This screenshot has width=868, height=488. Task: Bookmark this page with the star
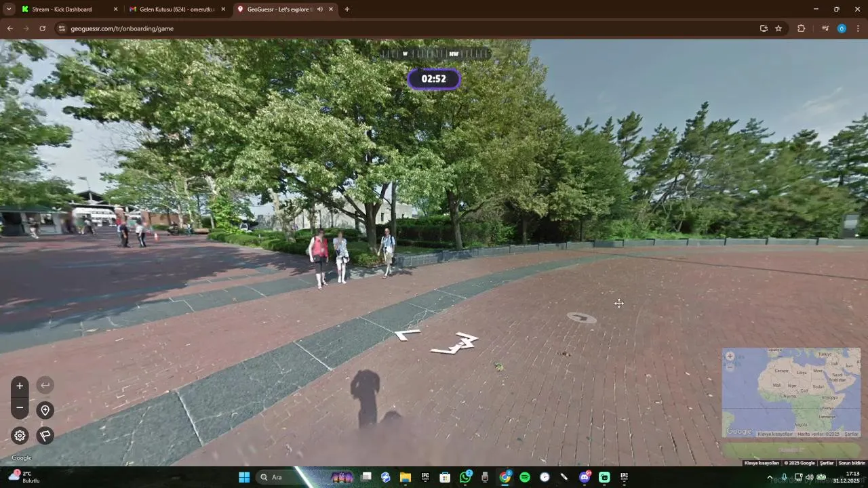pyautogui.click(x=778, y=28)
